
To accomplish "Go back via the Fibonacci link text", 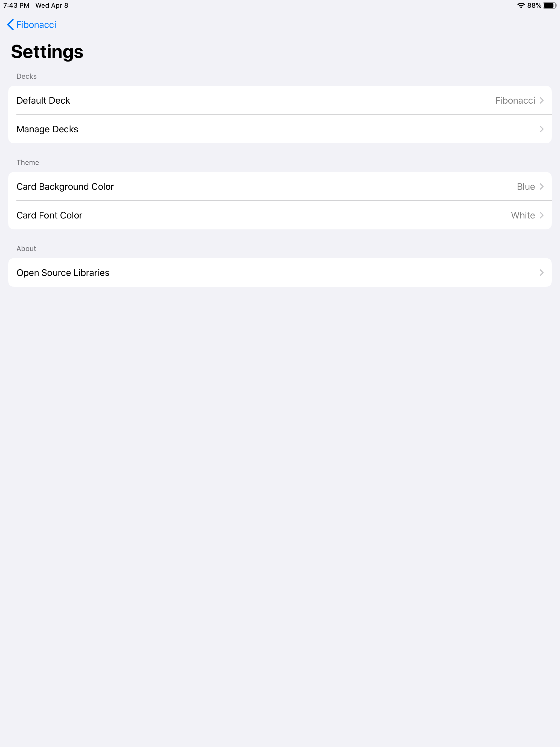I will click(x=36, y=25).
